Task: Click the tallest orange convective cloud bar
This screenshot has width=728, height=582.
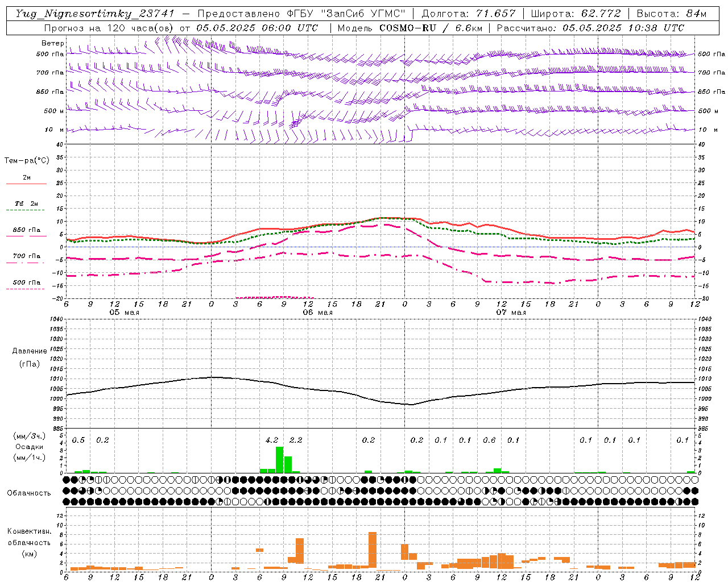Action: 373,550
